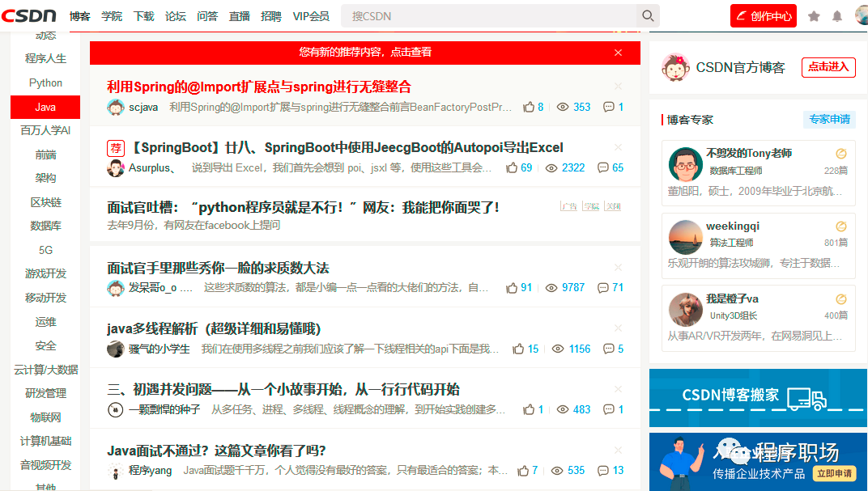Click the 专家申请 button
Viewport: 868px width, 491px height.
click(x=829, y=120)
